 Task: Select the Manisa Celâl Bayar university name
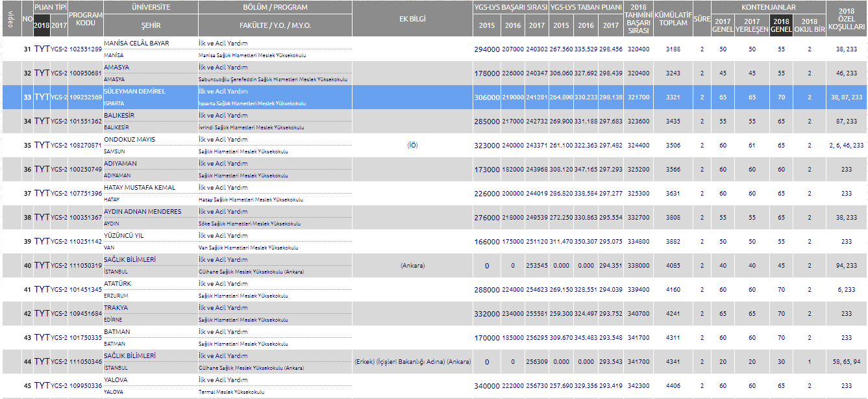click(x=136, y=44)
